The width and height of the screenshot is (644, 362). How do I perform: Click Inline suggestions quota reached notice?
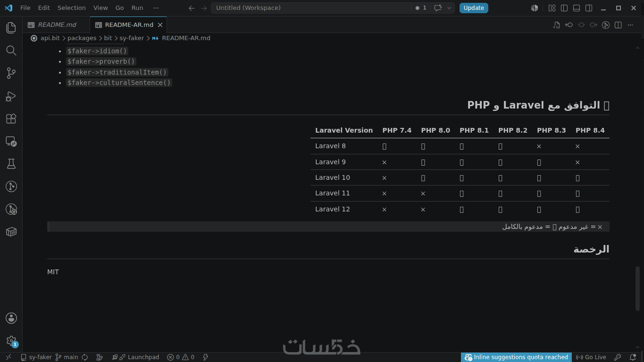coord(517,357)
